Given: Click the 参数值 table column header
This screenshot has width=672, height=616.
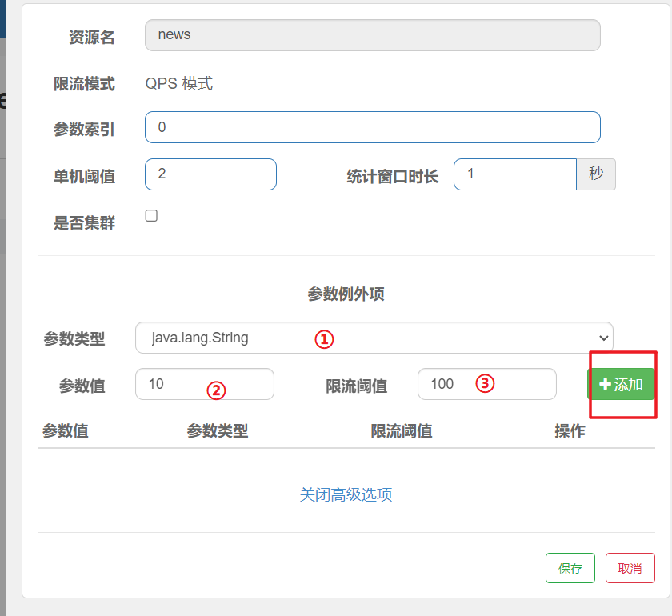Looking at the screenshot, I should point(66,431).
